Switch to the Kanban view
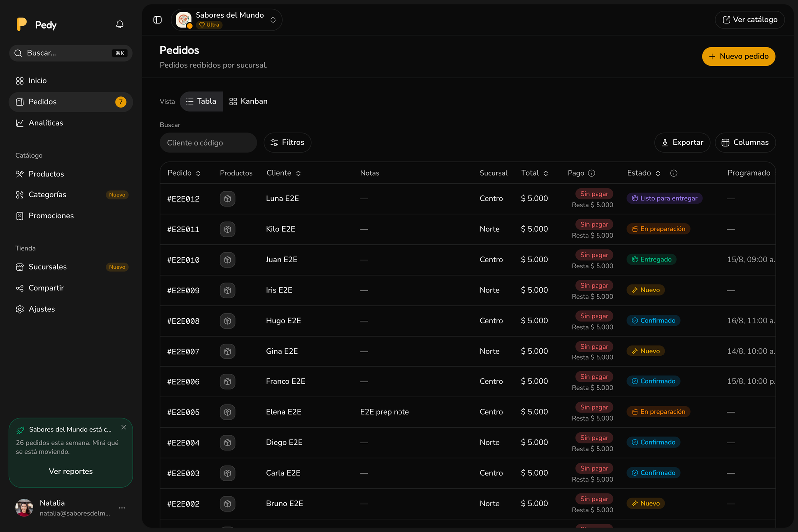The width and height of the screenshot is (798, 532). (x=248, y=101)
